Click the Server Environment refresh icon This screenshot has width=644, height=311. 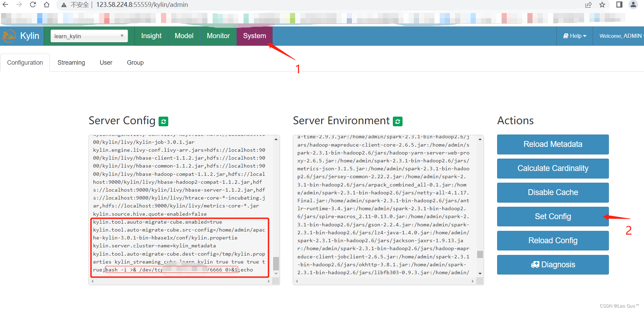click(x=398, y=121)
